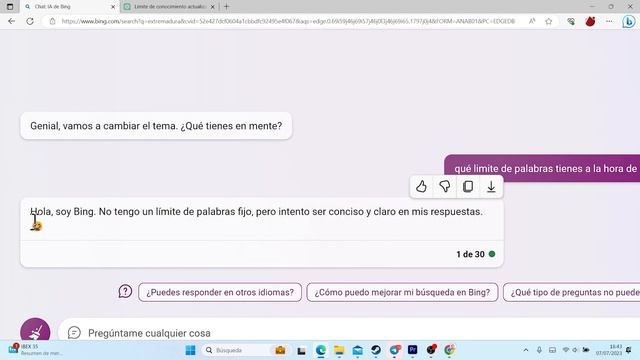Click the suggestions help question icon
Viewport: 640px width, 360px height.
tap(125, 291)
